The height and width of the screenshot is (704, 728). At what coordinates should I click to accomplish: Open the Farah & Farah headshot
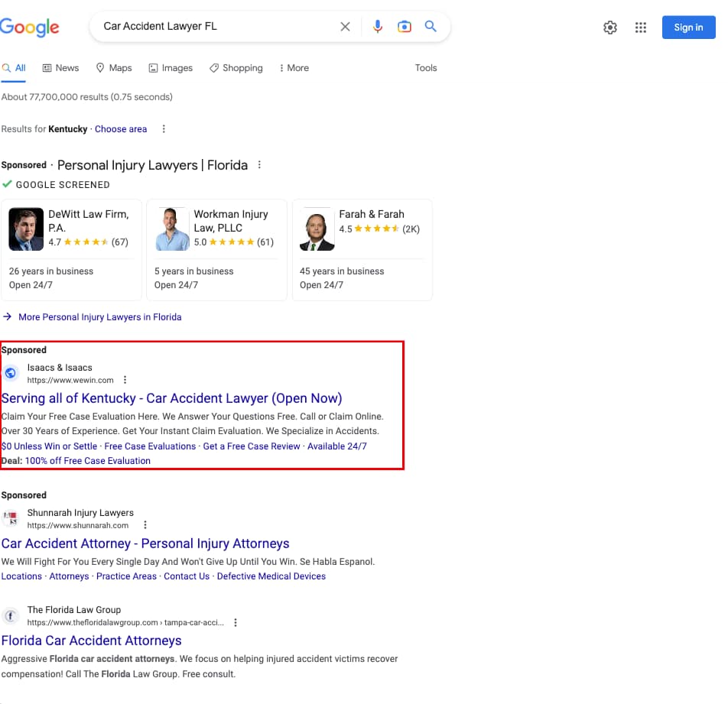pos(317,229)
